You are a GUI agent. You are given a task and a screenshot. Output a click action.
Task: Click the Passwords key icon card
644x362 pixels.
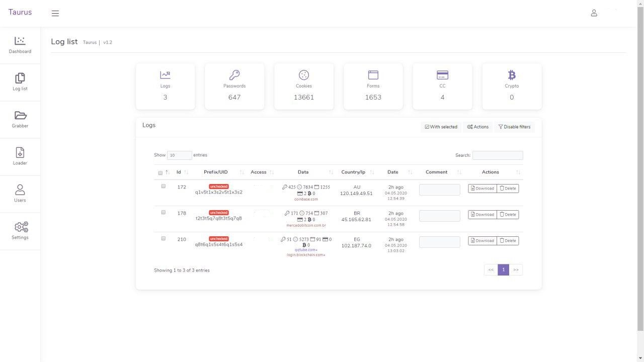(234, 86)
